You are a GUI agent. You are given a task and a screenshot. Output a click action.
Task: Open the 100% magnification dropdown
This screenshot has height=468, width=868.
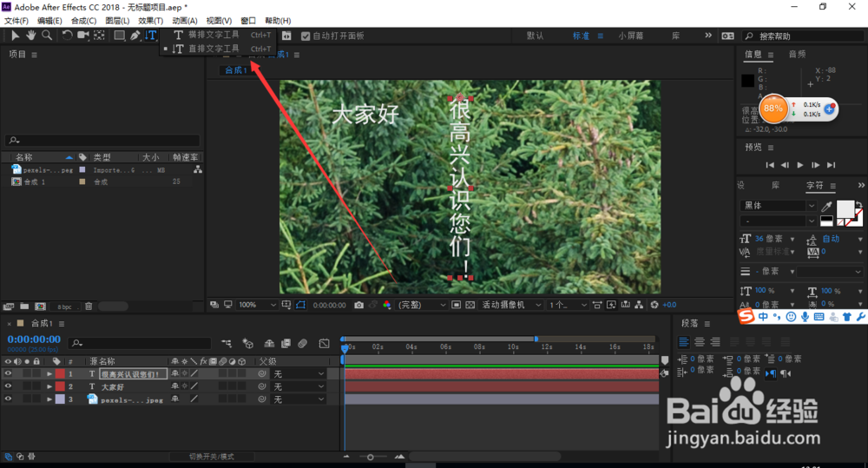(x=257, y=305)
